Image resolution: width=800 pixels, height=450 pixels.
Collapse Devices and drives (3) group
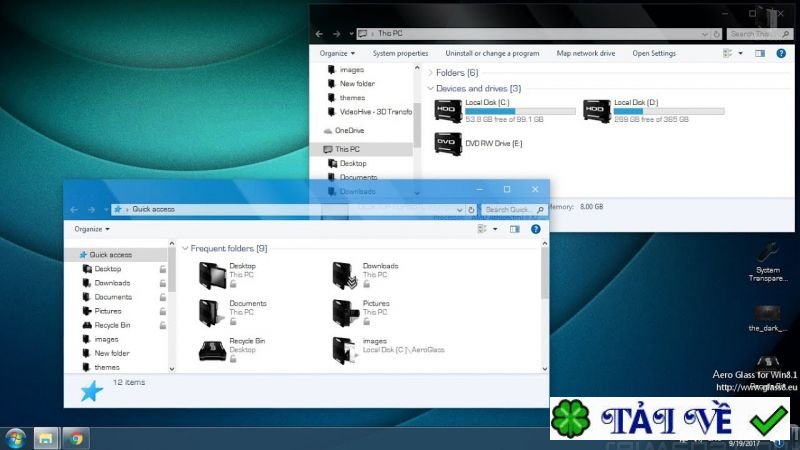(x=430, y=88)
